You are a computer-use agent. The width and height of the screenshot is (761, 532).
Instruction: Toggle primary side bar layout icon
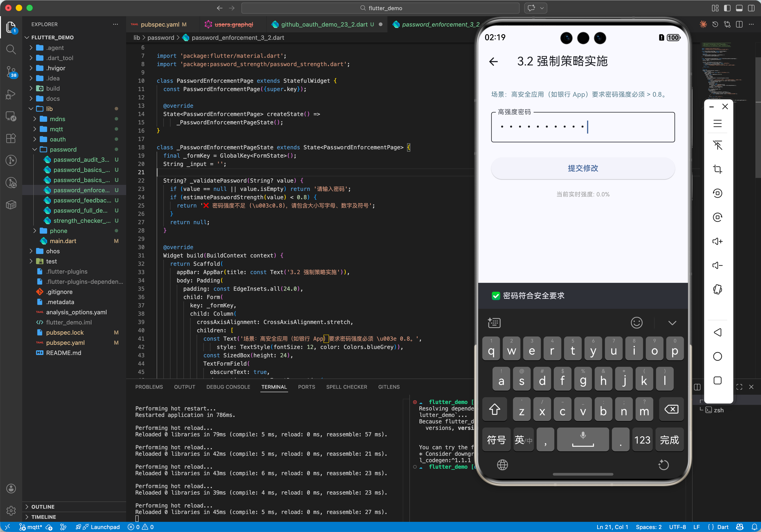[x=727, y=8]
